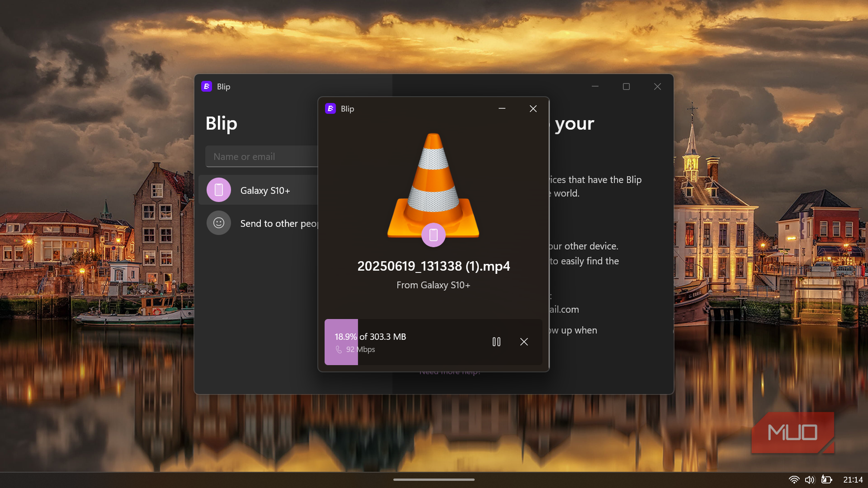Viewport: 868px width, 488px height.
Task: Click the volume icon in the system tray
Action: click(x=810, y=479)
